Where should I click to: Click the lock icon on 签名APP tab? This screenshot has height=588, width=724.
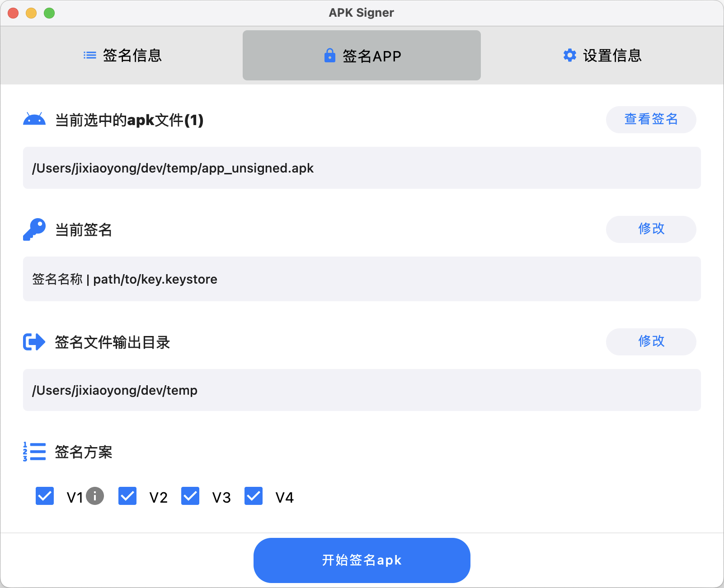pos(330,56)
